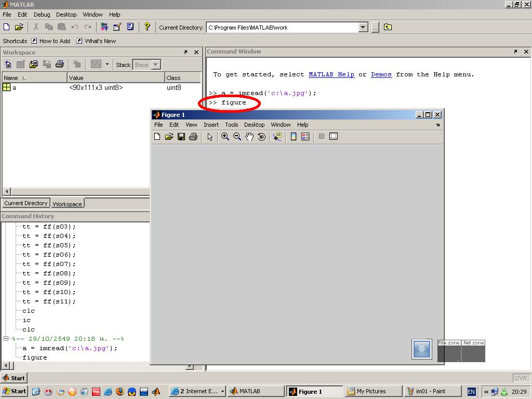Click Open File icon in Figure 1 toolbar
The image size is (532, 399).
(169, 137)
